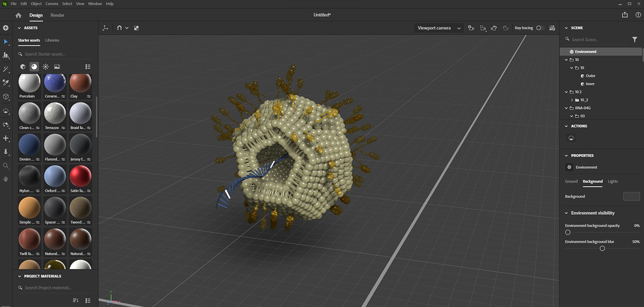This screenshot has width=644, height=307.
Task: Click the Environment background blur slider handle
Action: tap(602, 248)
